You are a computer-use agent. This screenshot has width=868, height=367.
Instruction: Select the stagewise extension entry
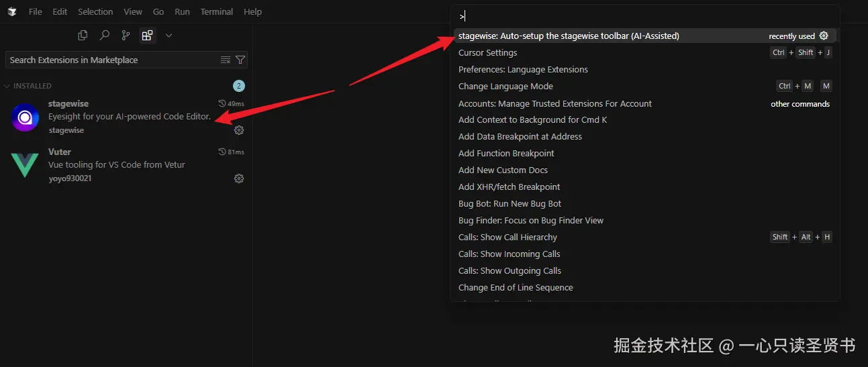click(126, 117)
